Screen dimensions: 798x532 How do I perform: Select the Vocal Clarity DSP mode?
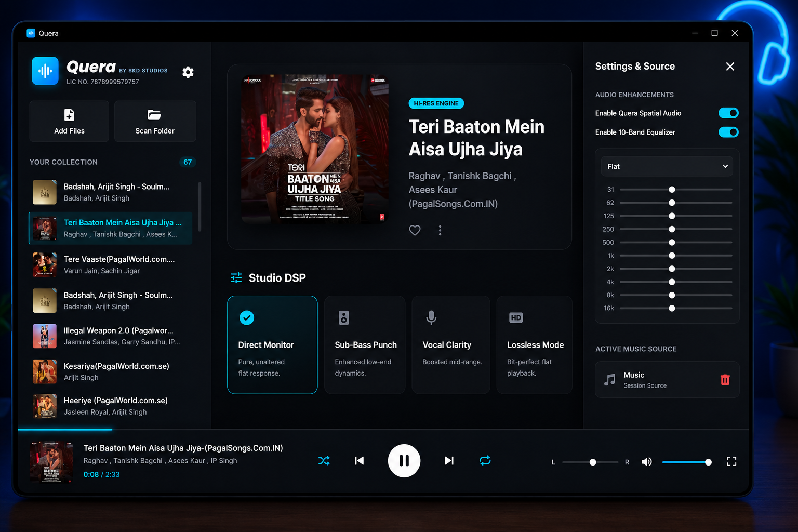tap(451, 345)
